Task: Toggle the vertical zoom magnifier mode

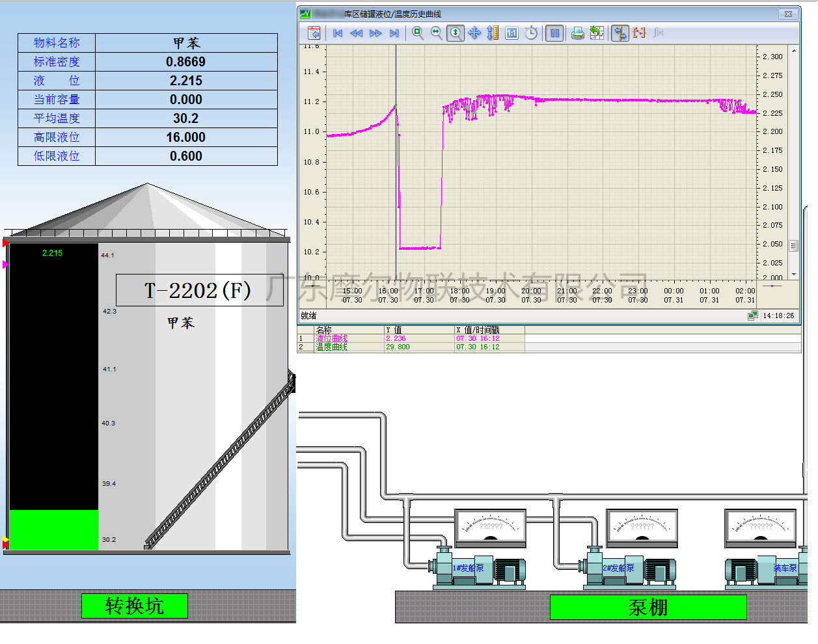Action: point(456,33)
